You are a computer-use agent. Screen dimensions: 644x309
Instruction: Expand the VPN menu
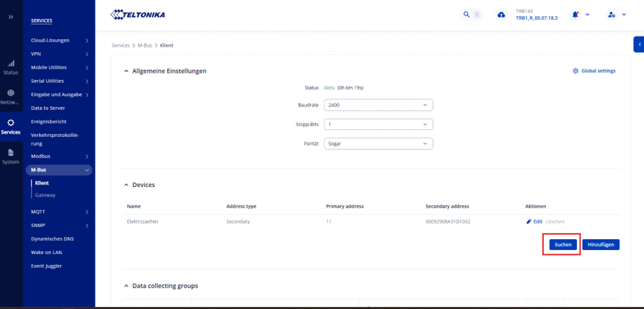[x=60, y=53]
